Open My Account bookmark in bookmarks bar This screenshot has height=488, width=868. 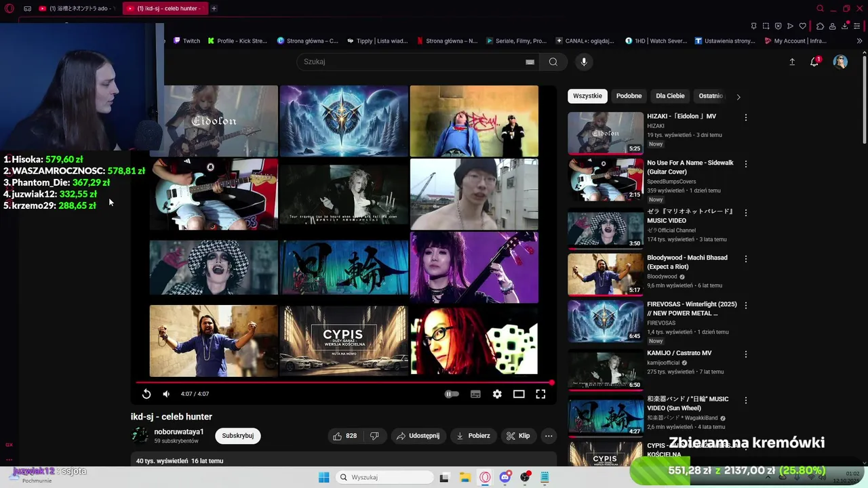click(x=795, y=41)
